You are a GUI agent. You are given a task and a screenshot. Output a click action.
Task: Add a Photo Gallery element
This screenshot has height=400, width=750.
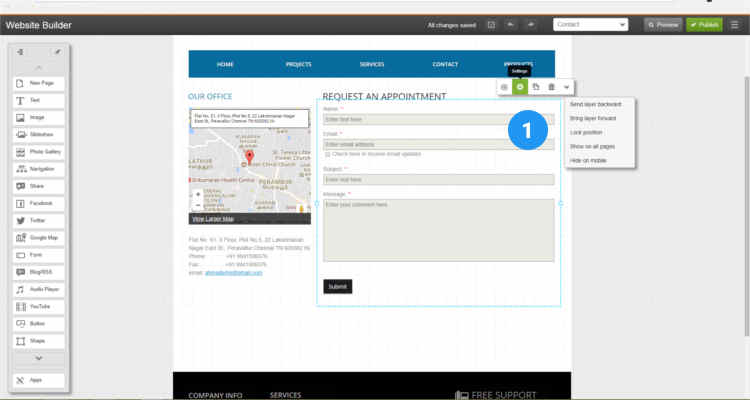click(x=39, y=152)
